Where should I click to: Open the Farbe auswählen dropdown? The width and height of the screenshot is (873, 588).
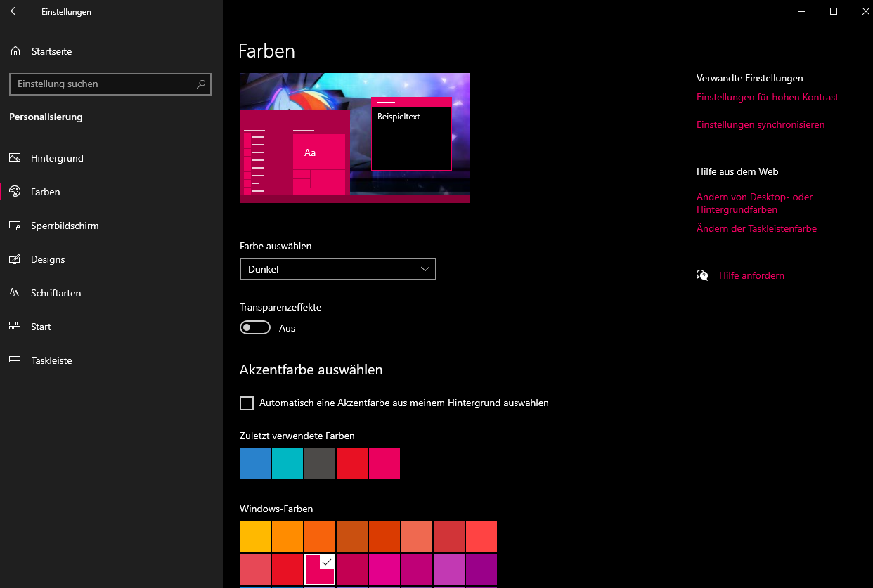pyautogui.click(x=338, y=269)
